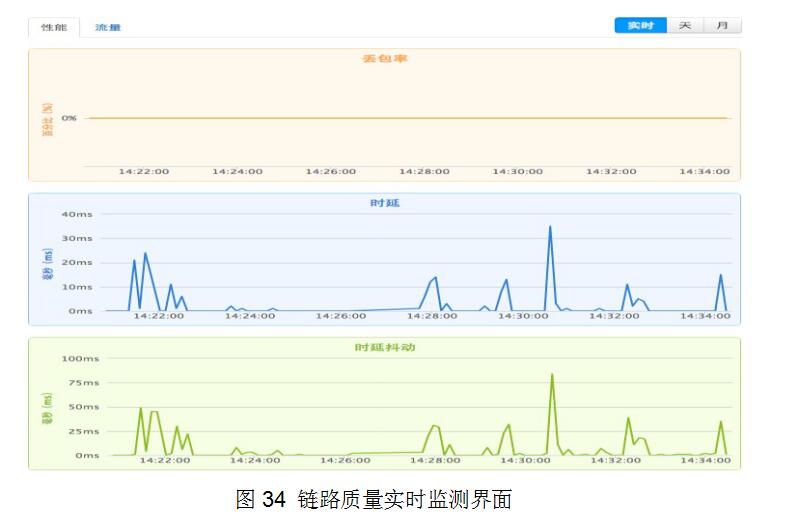Switch to the 性能 tab
Image resolution: width=810 pixels, height=529 pixels.
pyautogui.click(x=54, y=27)
